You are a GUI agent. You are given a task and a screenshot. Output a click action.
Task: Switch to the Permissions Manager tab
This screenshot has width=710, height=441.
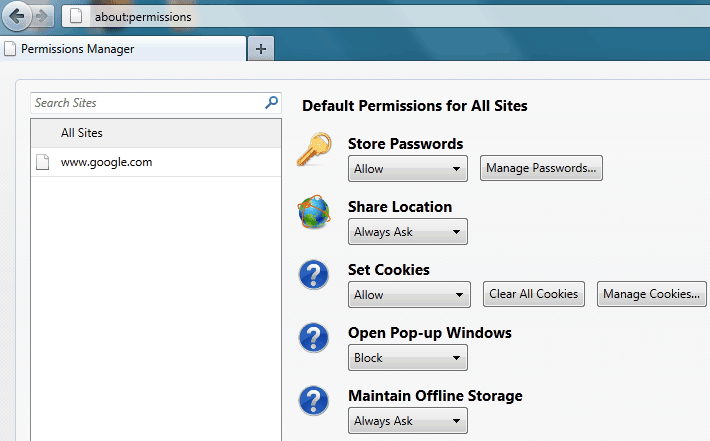123,48
